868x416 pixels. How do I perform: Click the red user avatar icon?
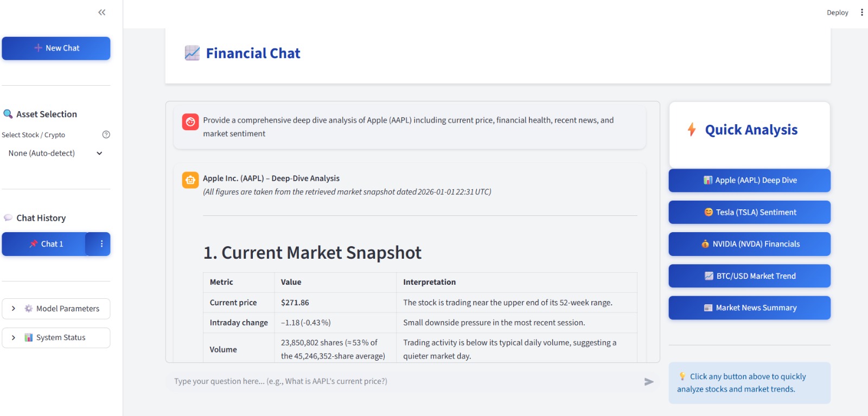coord(190,122)
